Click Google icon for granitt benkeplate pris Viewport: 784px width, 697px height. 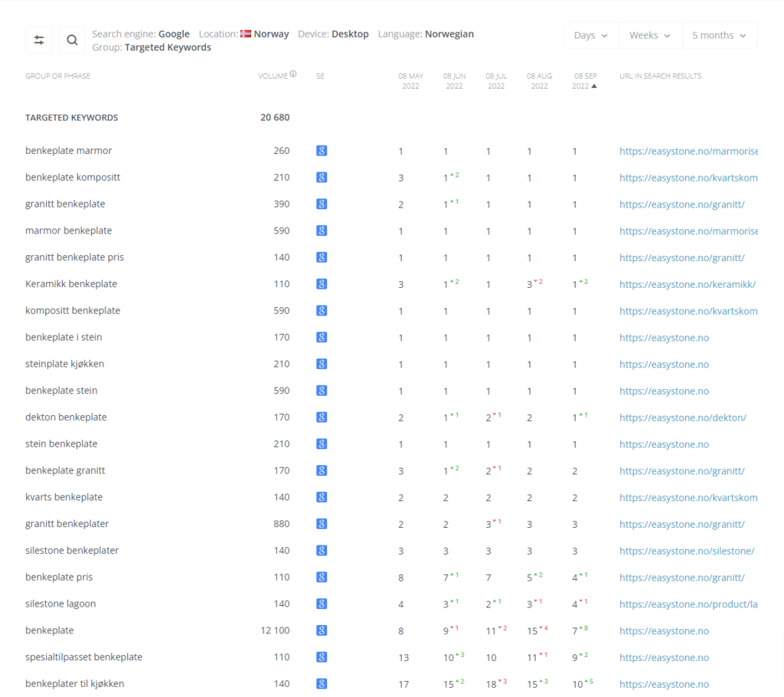[322, 257]
